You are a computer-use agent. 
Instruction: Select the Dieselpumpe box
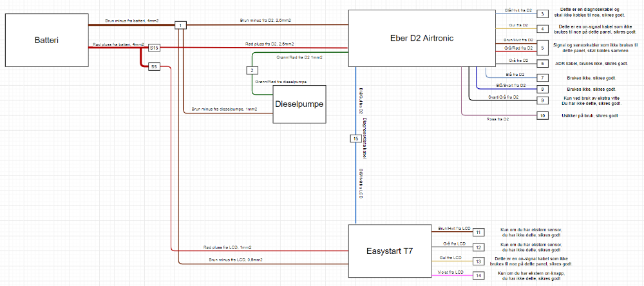[299, 104]
